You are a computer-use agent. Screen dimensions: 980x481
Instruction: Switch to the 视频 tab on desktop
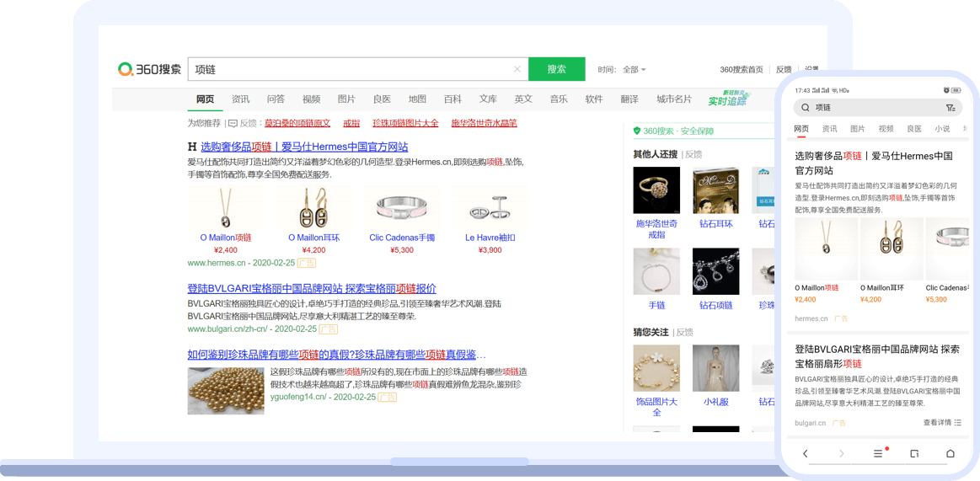[311, 99]
